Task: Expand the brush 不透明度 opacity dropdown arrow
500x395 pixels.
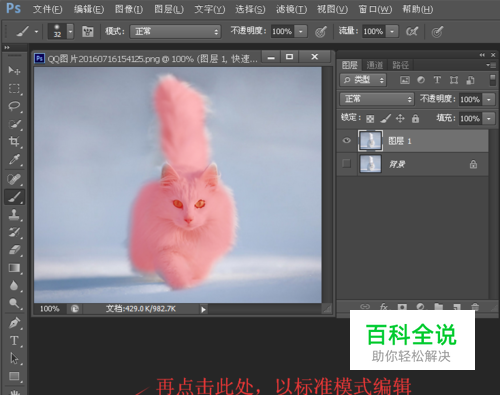Action: [x=301, y=31]
